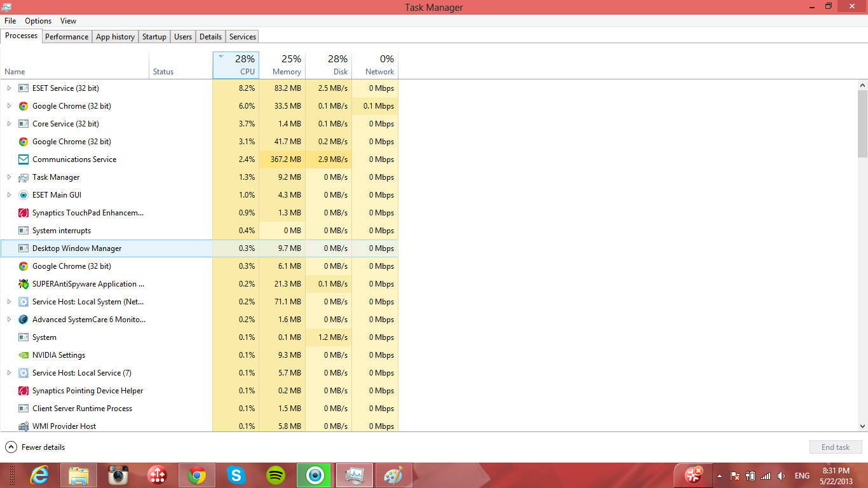The image size is (868, 488).
Task: Show hidden tray icons arrow
Action: (719, 476)
